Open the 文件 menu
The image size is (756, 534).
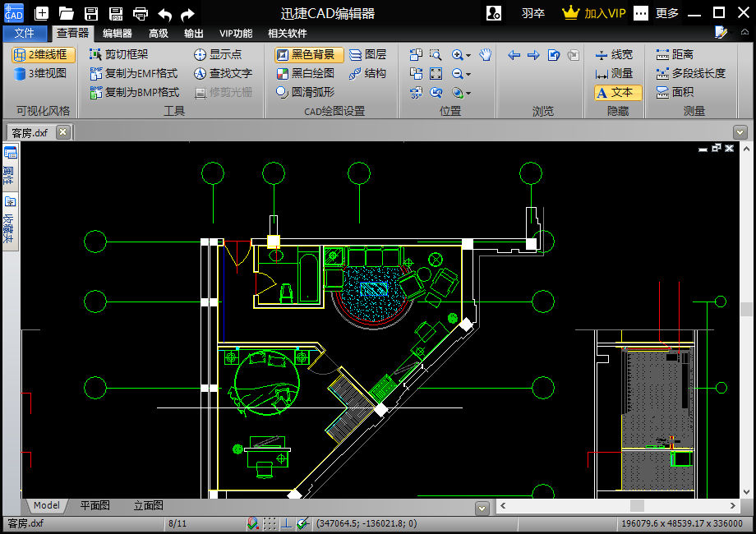25,33
